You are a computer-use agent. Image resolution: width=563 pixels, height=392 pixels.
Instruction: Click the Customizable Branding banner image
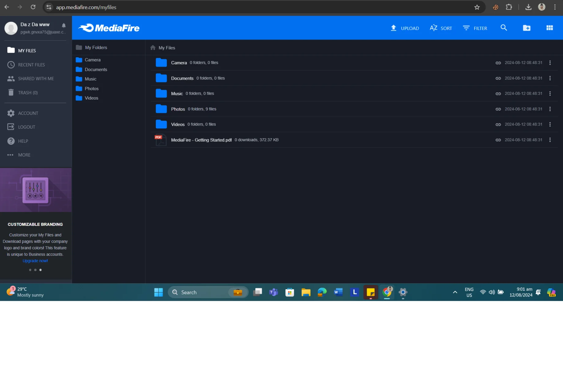pyautogui.click(x=36, y=190)
